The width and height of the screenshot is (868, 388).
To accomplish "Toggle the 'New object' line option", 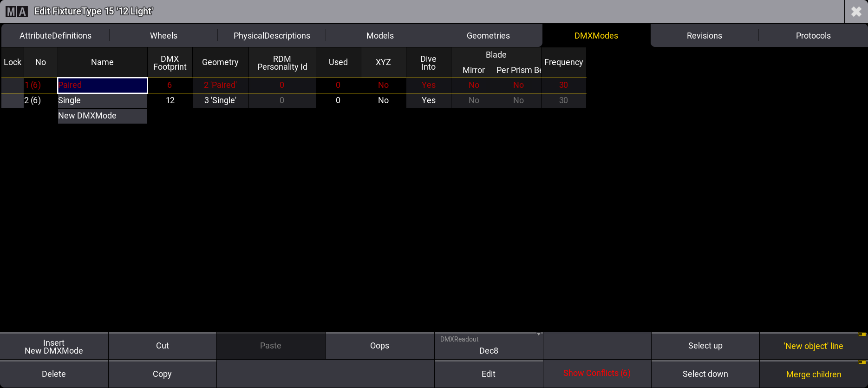I will [813, 346].
